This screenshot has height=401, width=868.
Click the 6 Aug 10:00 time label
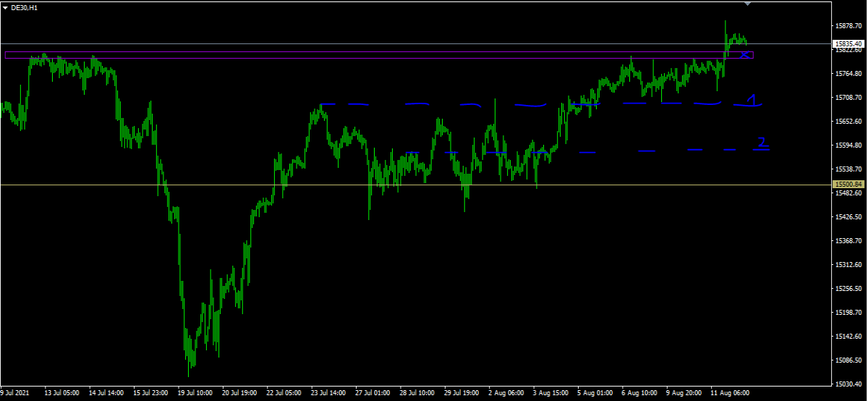click(x=639, y=393)
